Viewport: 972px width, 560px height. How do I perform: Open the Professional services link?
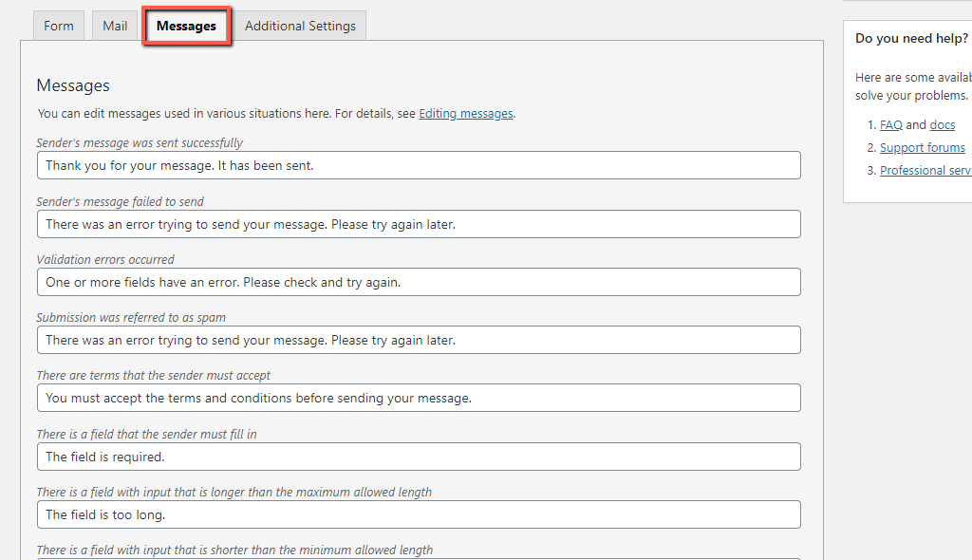click(925, 170)
